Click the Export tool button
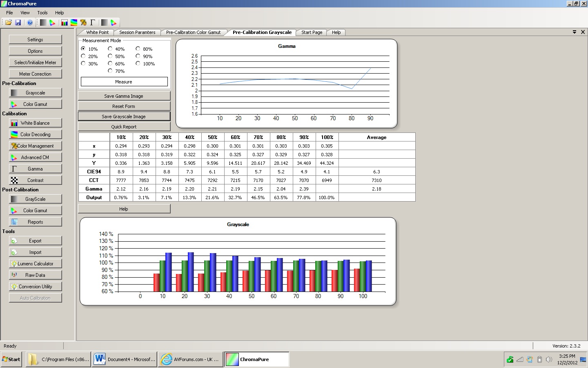588x368 pixels. (x=36, y=241)
